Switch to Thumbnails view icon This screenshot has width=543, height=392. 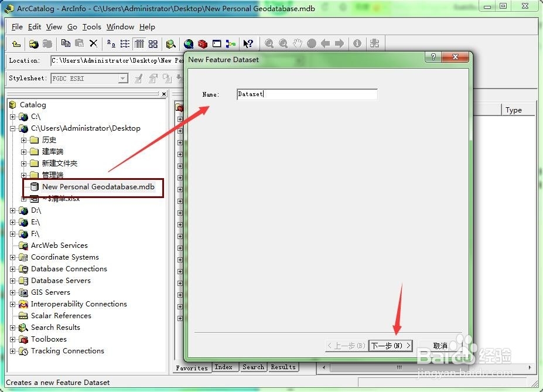(x=153, y=43)
